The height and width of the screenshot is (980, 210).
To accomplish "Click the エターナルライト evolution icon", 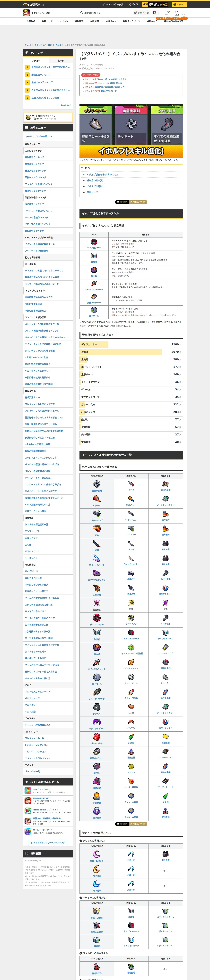I will point(96,558).
